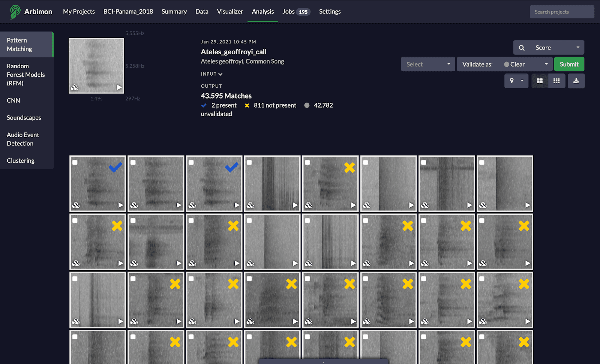
Task: Check the fifth tile checkbox in first row
Action: 307,162
